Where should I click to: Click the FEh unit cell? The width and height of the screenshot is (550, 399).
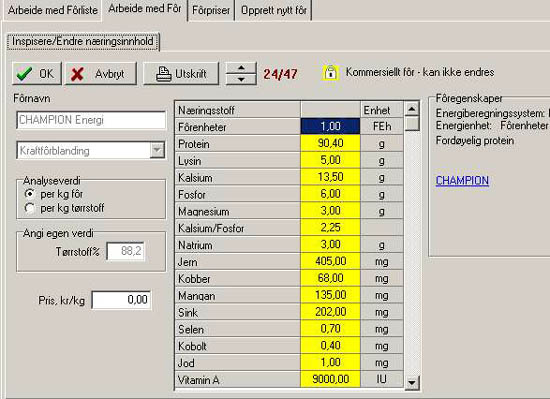pos(382,126)
